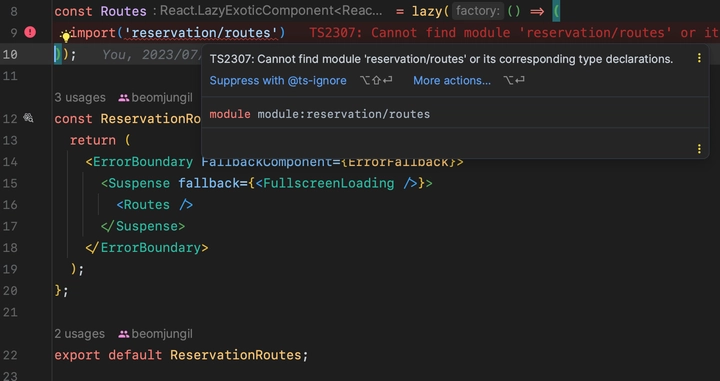The height and width of the screenshot is (381, 720).
Task: Click the git blame annotation on line 10
Action: [152, 54]
